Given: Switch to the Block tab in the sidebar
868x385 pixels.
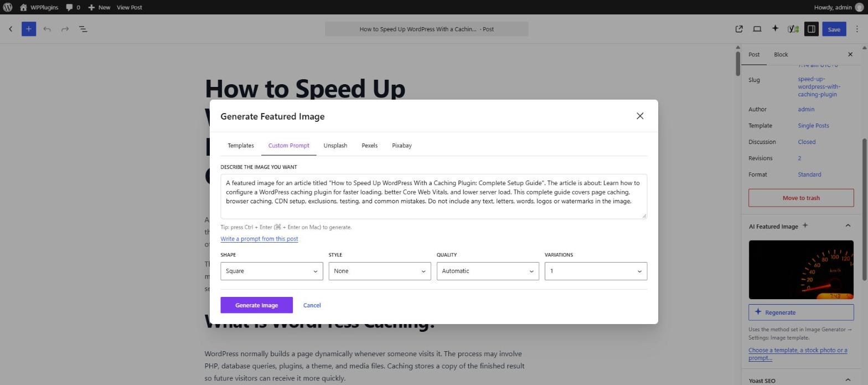Looking at the screenshot, I should (x=781, y=54).
